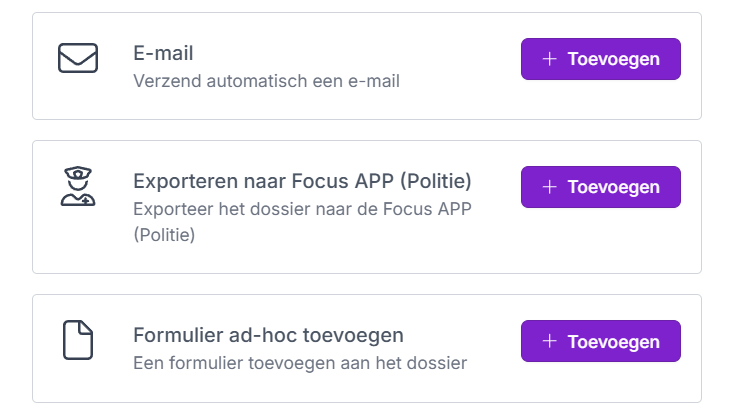This screenshot has width=739, height=408.
Task: Add the E-mail action with Toevoegen
Action: [x=600, y=59]
